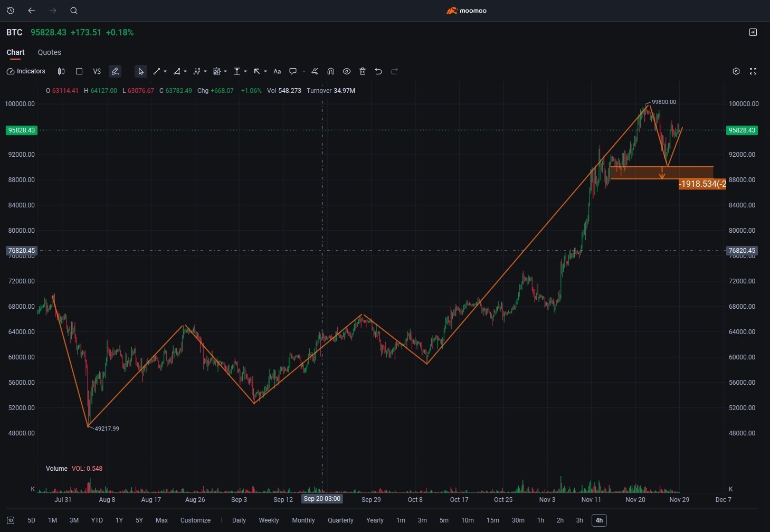Click the orange support zone rectangle
Viewport: 770px width, 532px height.
coord(686,173)
